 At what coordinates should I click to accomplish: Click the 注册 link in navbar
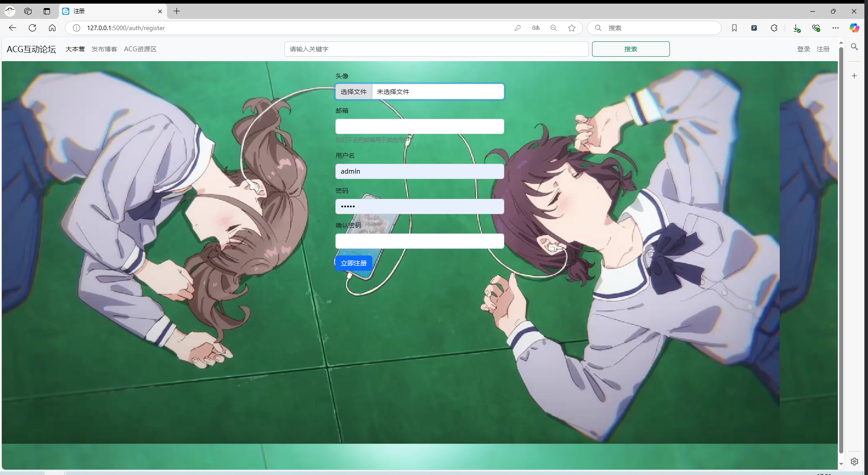click(823, 49)
